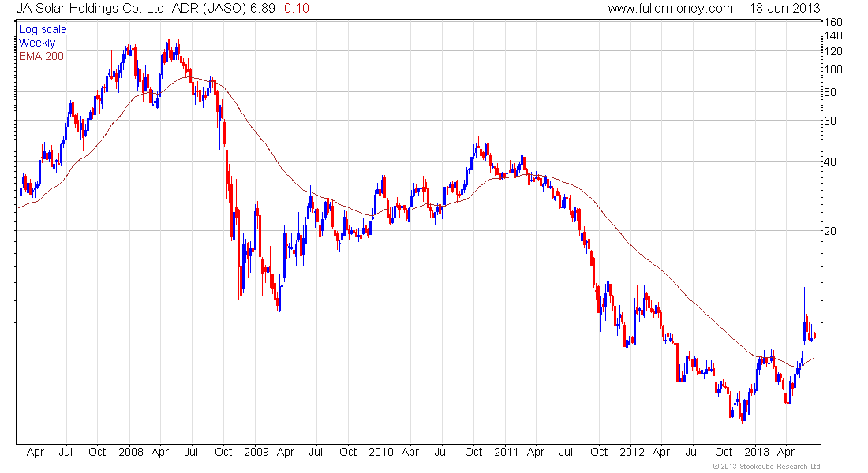
Task: Click the 2011 year label on time axis
Action: [506, 452]
